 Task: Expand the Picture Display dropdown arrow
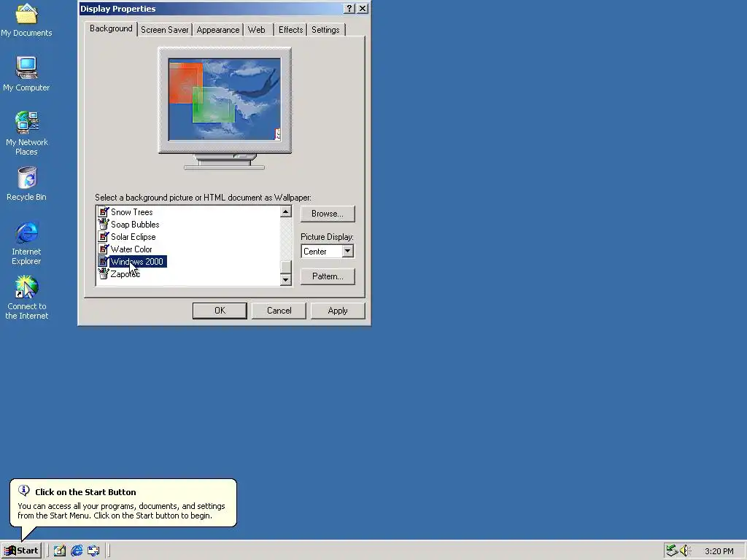coord(348,251)
